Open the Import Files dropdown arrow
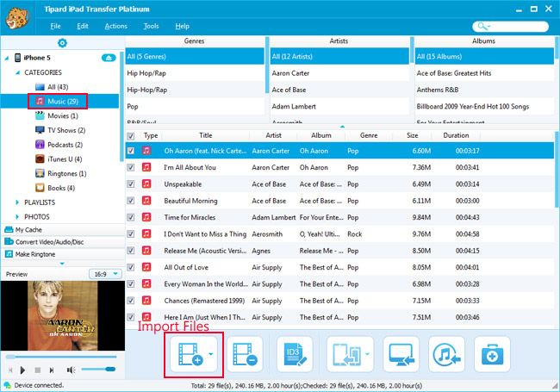The image size is (560, 392). point(211,354)
